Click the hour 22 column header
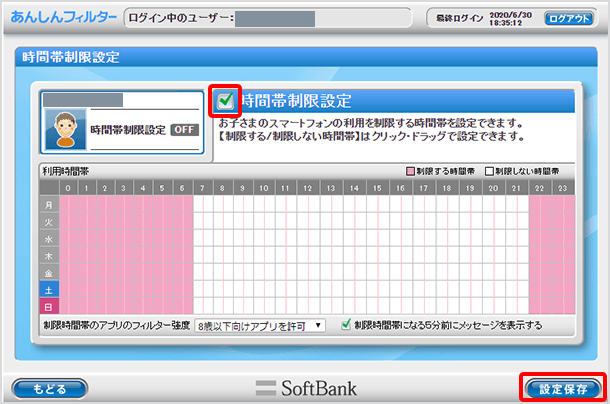 [539, 187]
